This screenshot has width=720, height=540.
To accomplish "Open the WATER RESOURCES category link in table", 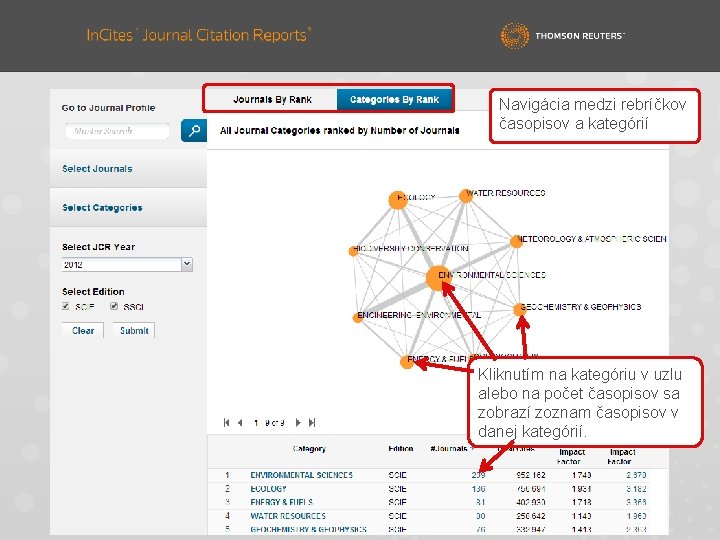I will pos(288,516).
